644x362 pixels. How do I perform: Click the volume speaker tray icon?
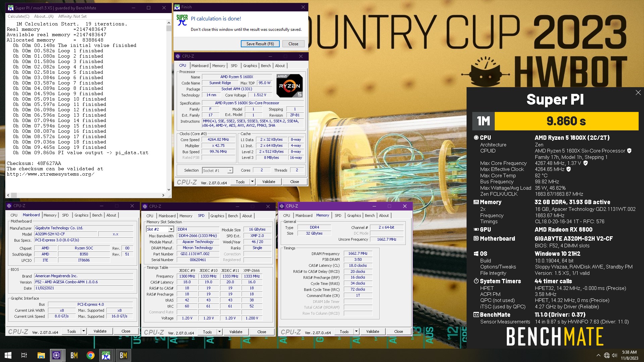point(614,355)
